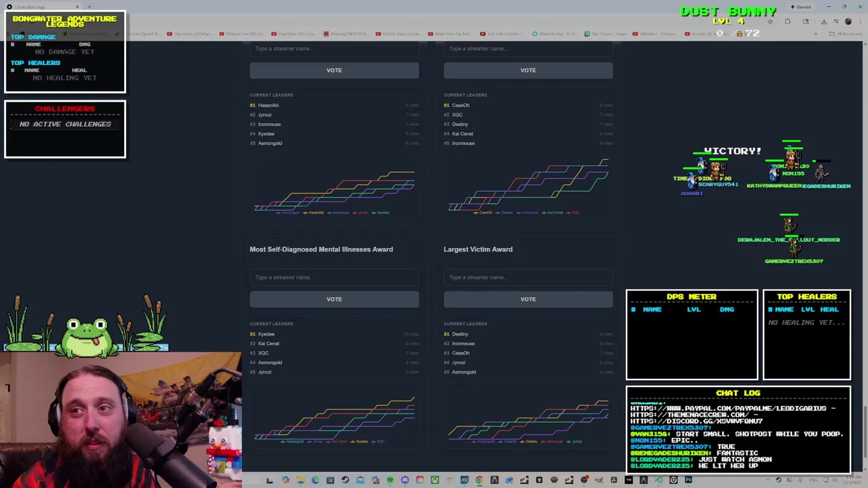868x488 pixels.
Task: Select '#1 Kyedae' in Mental Illnesses leaders
Action: coord(334,334)
